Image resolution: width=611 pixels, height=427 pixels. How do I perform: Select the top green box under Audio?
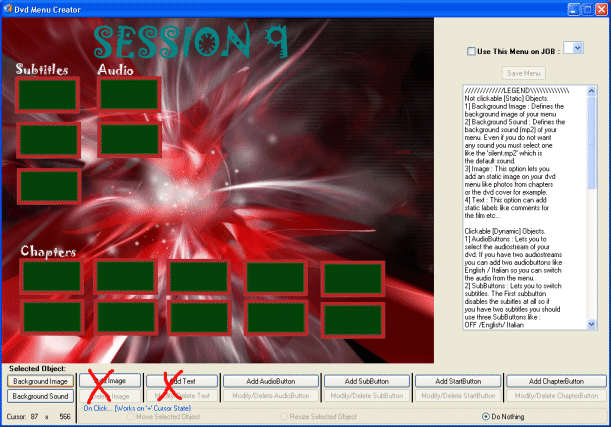[x=129, y=94]
